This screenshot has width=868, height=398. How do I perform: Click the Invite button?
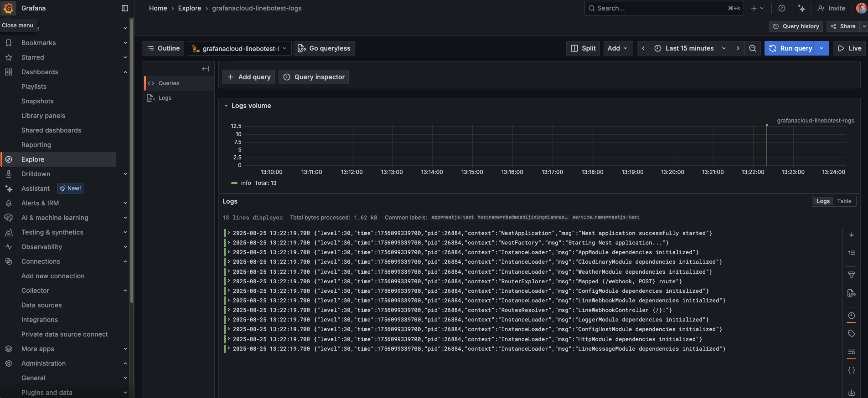click(832, 8)
